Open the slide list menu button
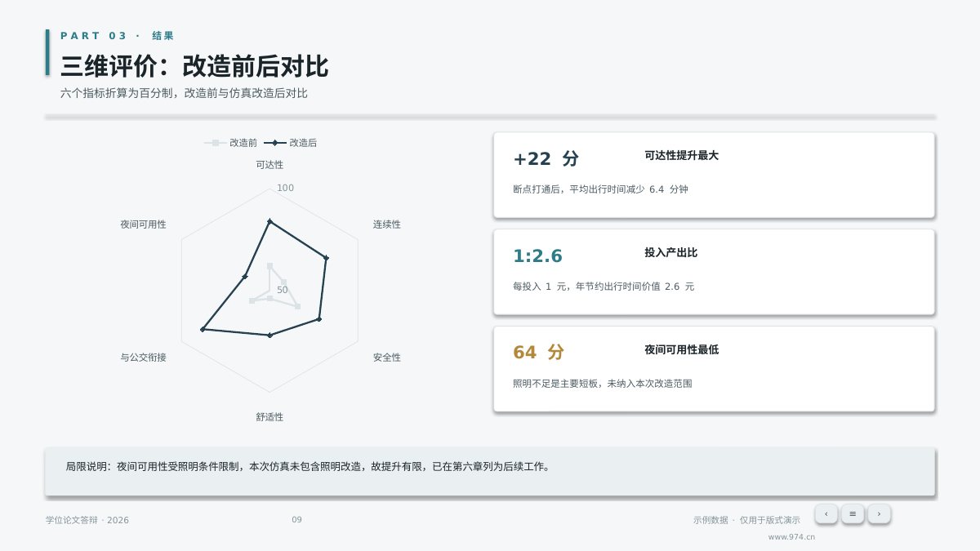The width and height of the screenshot is (980, 551). point(853,513)
